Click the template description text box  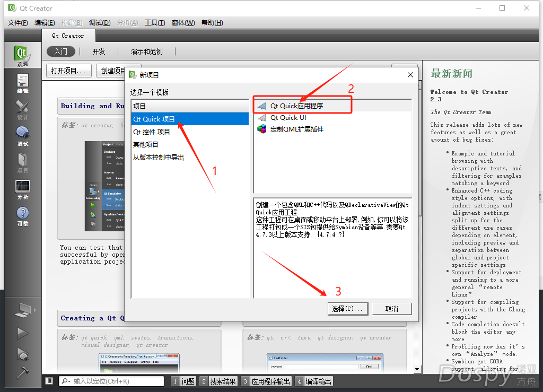[333, 248]
